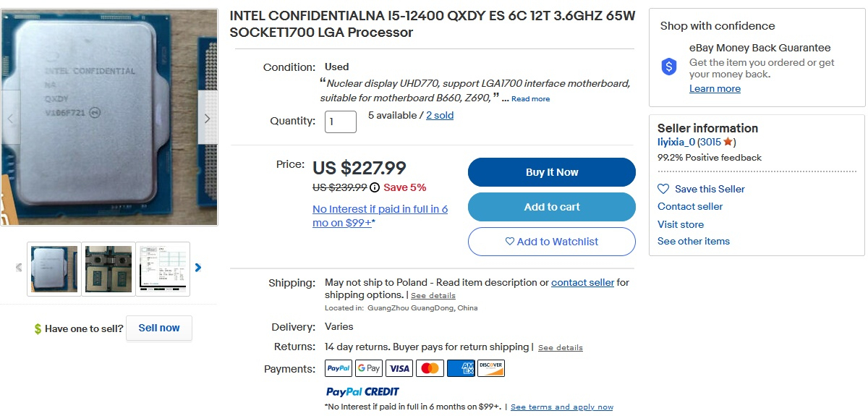The image size is (868, 416).
Task: Expand shipping See details
Action: tap(433, 295)
